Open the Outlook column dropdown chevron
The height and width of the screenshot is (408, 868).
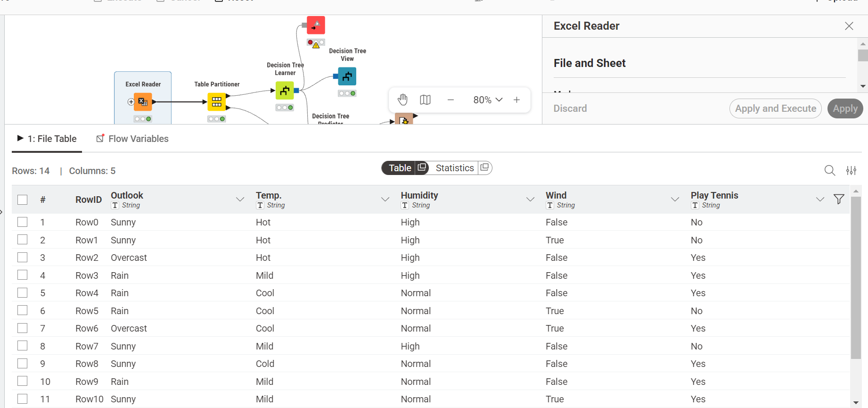pos(240,199)
